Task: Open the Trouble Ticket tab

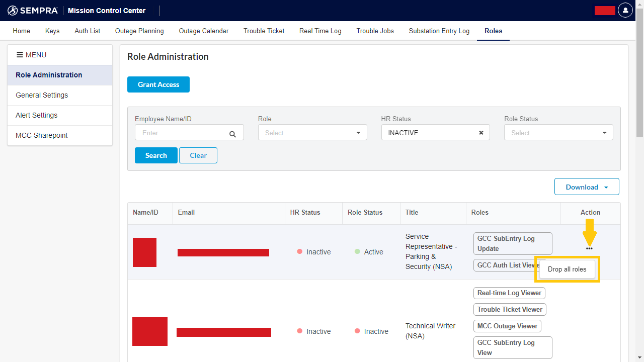Action: tap(264, 31)
